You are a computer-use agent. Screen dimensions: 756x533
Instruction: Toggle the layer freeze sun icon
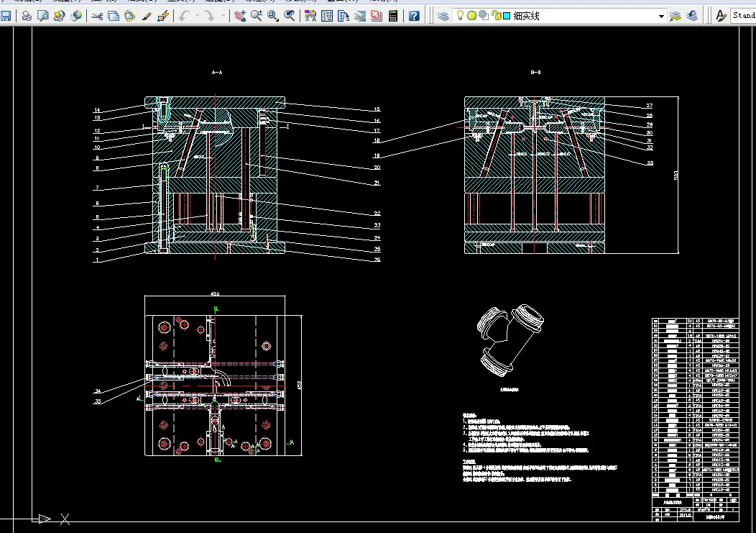pos(471,16)
